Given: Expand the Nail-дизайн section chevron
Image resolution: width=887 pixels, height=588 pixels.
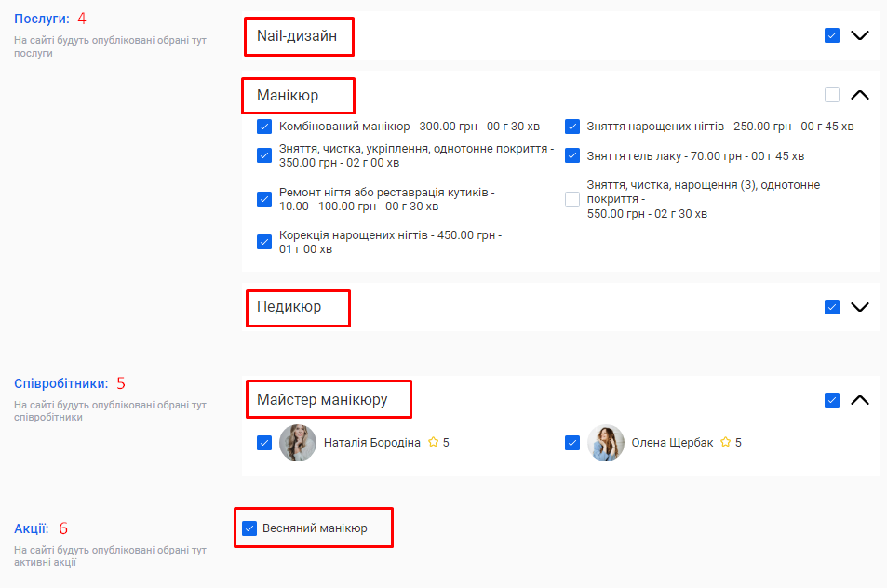Looking at the screenshot, I should click(860, 35).
